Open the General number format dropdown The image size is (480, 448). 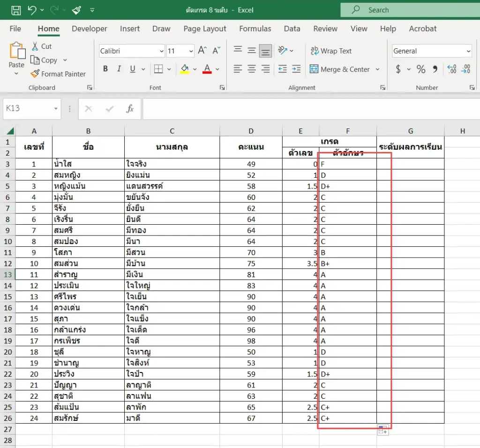coord(468,51)
